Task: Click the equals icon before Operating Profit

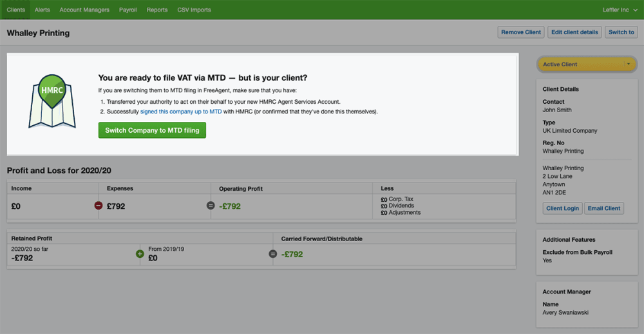Action: click(211, 206)
